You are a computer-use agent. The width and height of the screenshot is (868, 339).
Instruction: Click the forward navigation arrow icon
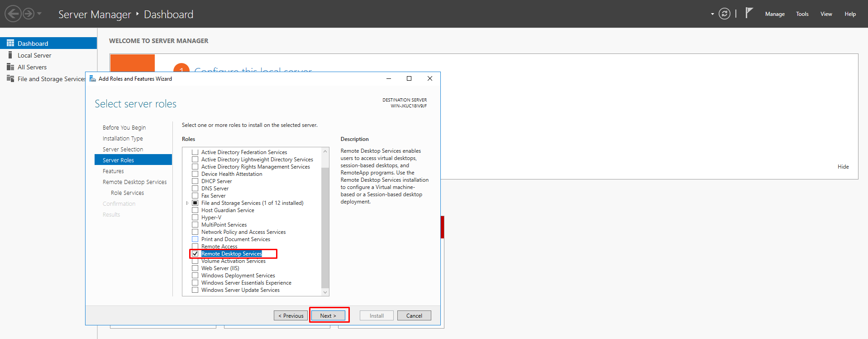point(29,14)
